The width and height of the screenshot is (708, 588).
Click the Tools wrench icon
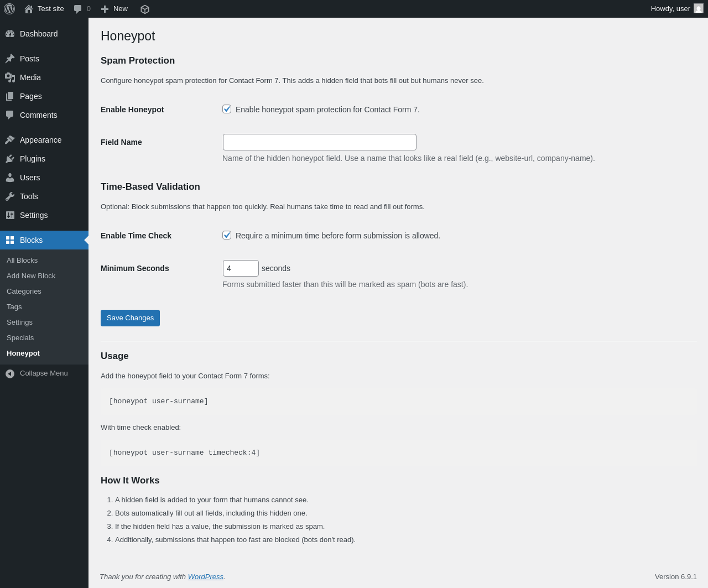click(x=10, y=196)
